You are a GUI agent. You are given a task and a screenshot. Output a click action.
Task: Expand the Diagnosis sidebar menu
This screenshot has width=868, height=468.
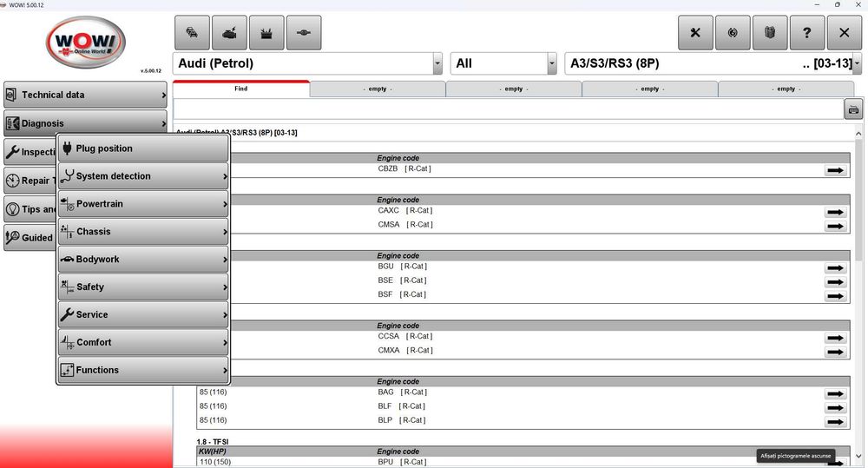[x=85, y=123]
